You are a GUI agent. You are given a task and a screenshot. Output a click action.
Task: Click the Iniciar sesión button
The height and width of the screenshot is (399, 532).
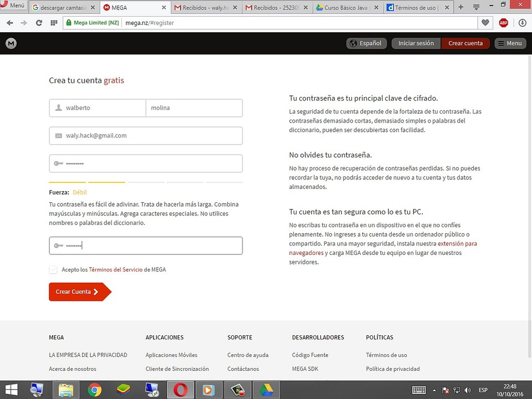[x=416, y=43]
